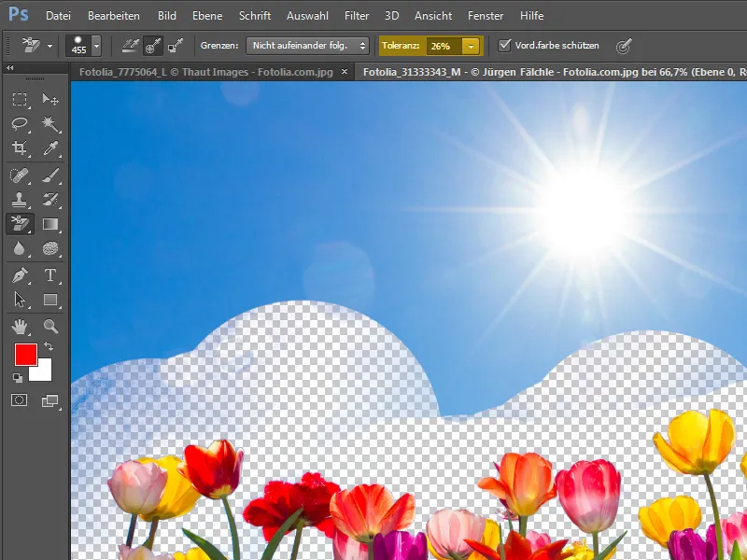The width and height of the screenshot is (747, 560).
Task: Enable sampling once eyedropper option
Action: tap(153, 46)
